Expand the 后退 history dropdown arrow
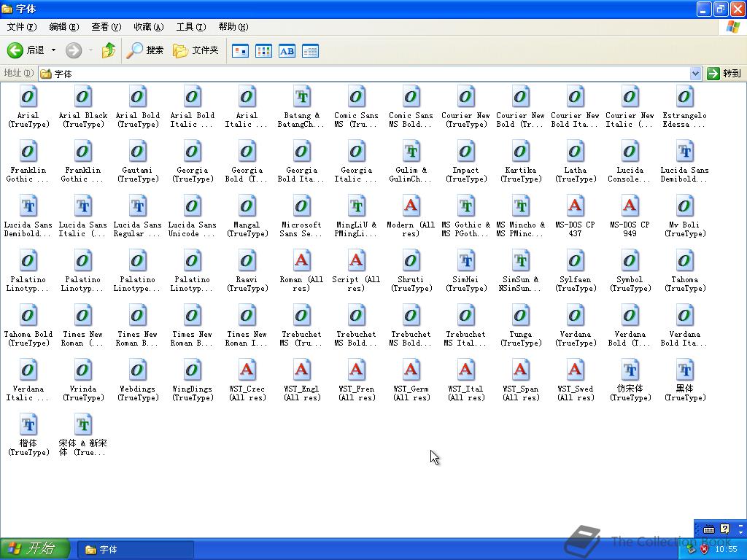This screenshot has width=747, height=560. pos(53,50)
